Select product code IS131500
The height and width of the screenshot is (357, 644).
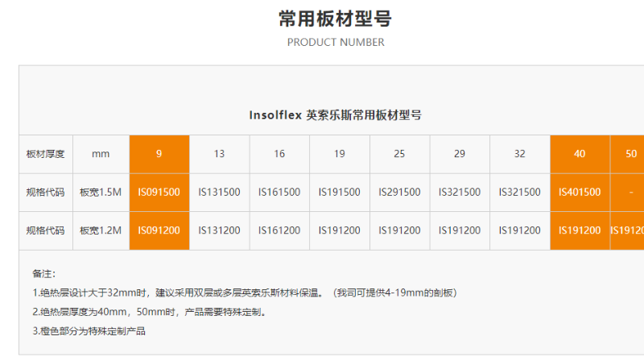point(219,193)
